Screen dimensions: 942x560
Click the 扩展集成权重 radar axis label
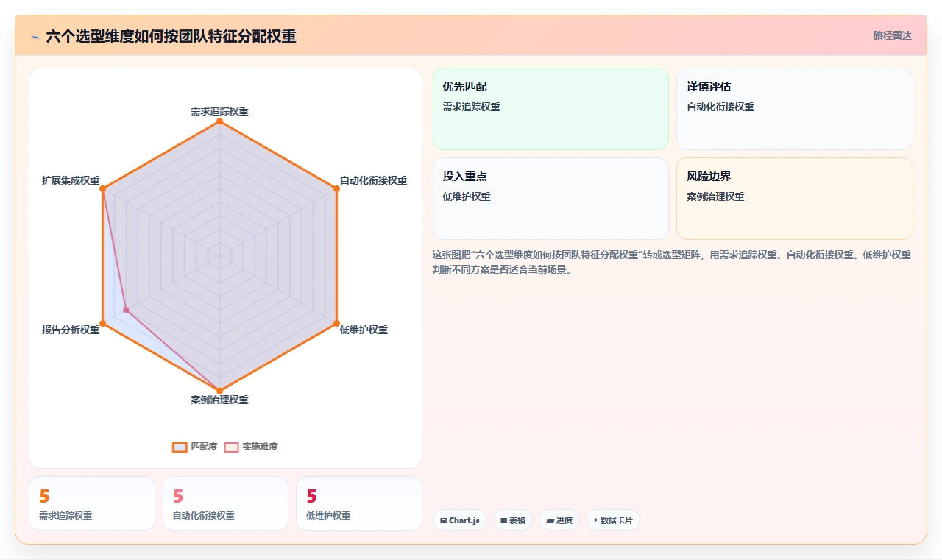(71, 180)
